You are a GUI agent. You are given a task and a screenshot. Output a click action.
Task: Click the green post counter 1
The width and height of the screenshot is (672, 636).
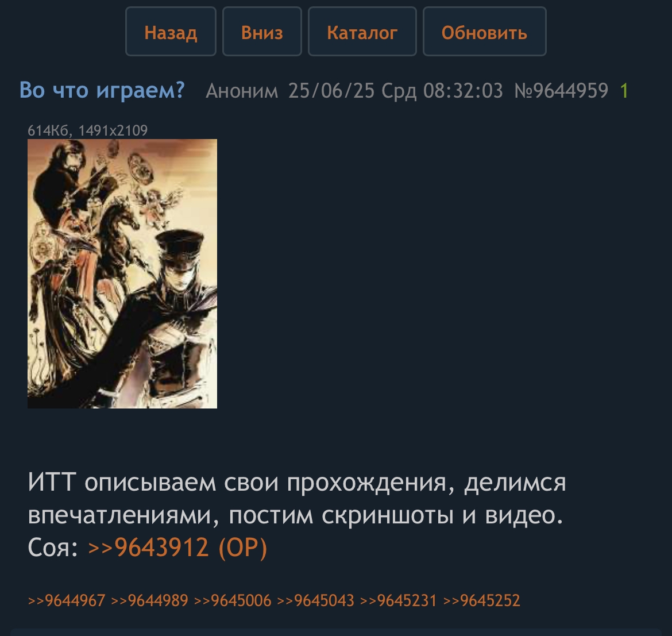(624, 91)
